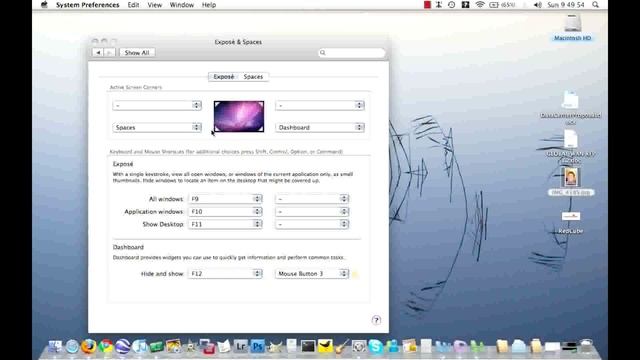Open the Trash in the dock
This screenshot has width=640, height=360.
pos(586,346)
